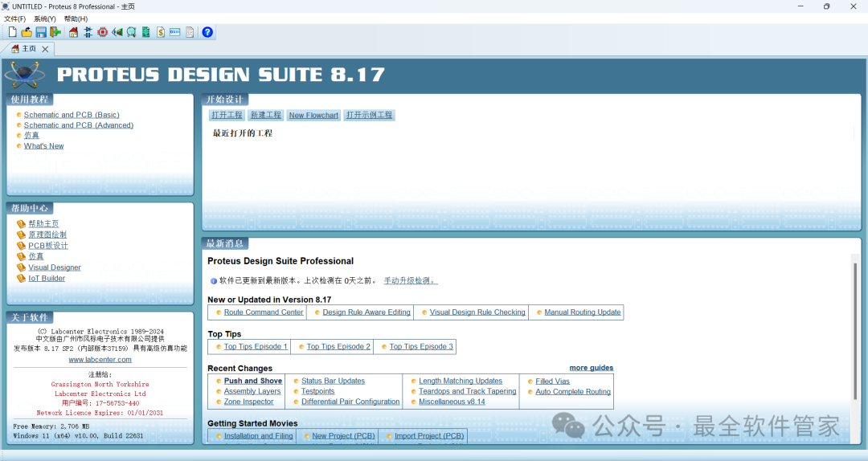
Task: Open a project using the folder icon
Action: pos(27,32)
